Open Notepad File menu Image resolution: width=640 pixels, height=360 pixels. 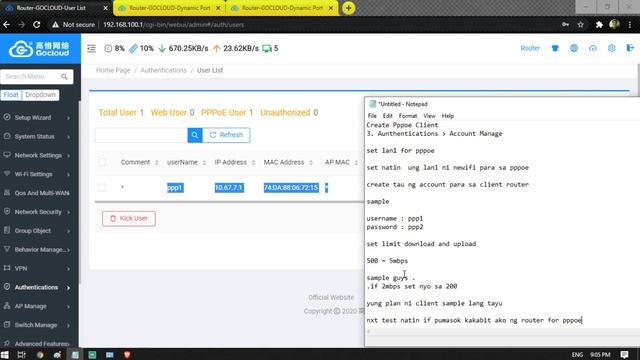(372, 116)
